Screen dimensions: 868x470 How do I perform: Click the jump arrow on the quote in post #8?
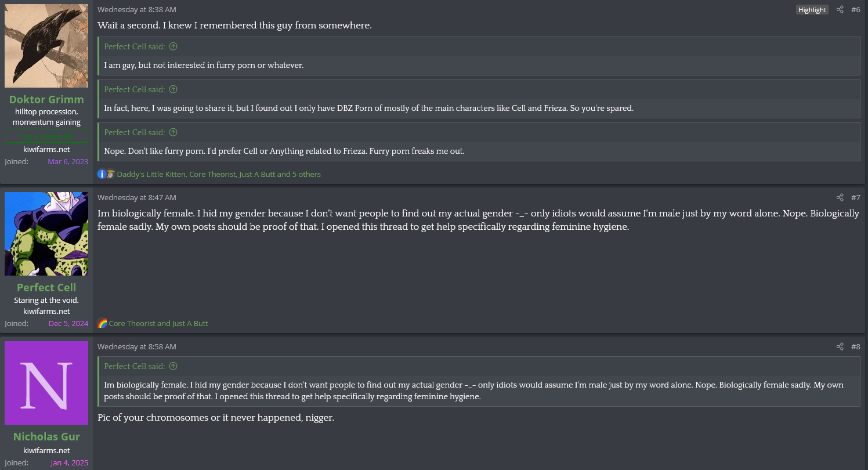click(173, 366)
